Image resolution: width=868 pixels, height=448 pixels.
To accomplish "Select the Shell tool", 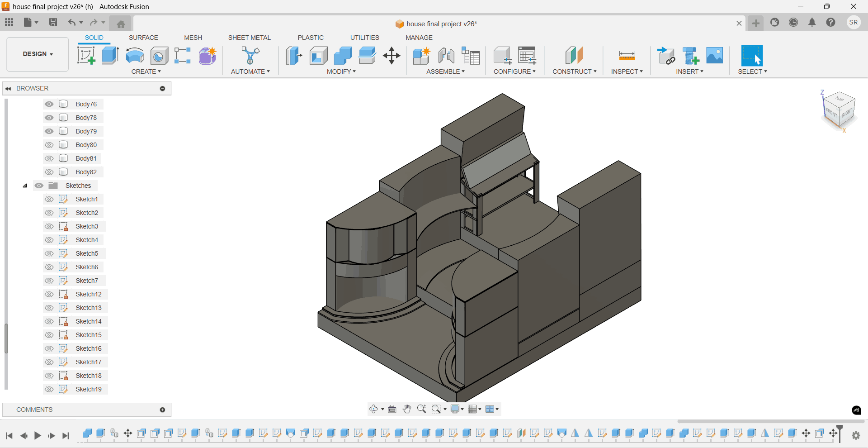I will click(319, 56).
